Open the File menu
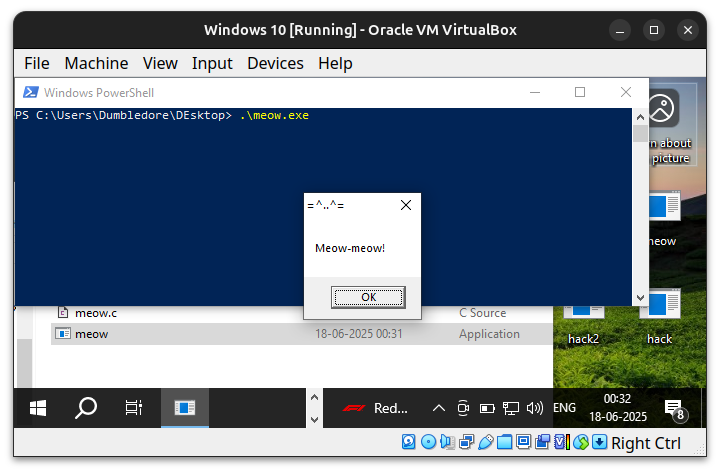This screenshot has width=720, height=473. pos(37,63)
